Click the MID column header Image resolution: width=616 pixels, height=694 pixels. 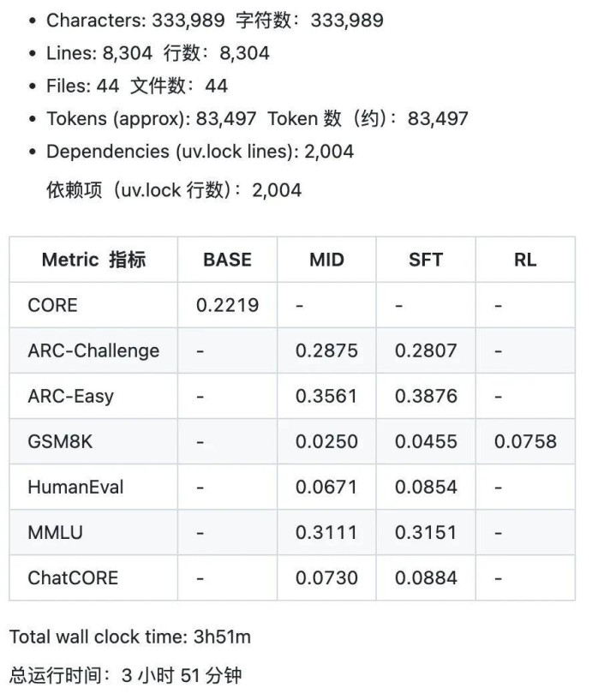click(x=326, y=260)
